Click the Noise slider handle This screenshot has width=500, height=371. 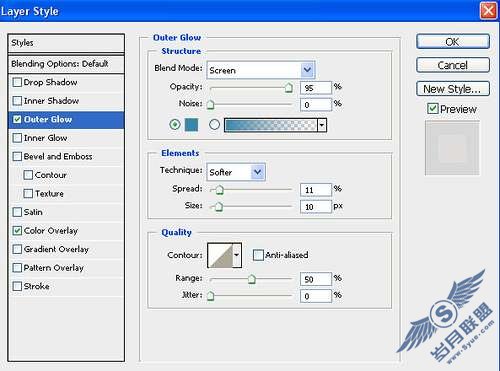click(210, 105)
